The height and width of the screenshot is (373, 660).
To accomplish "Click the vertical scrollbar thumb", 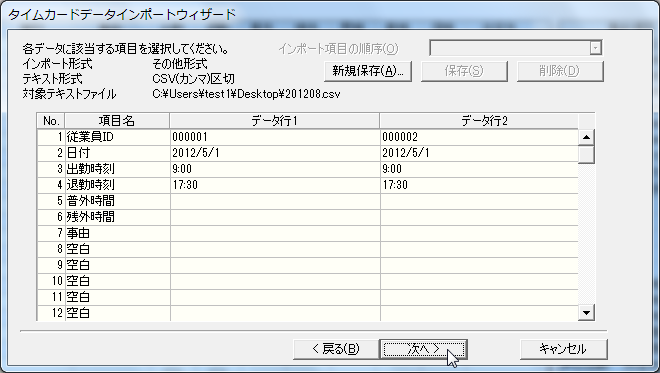I will (586, 154).
